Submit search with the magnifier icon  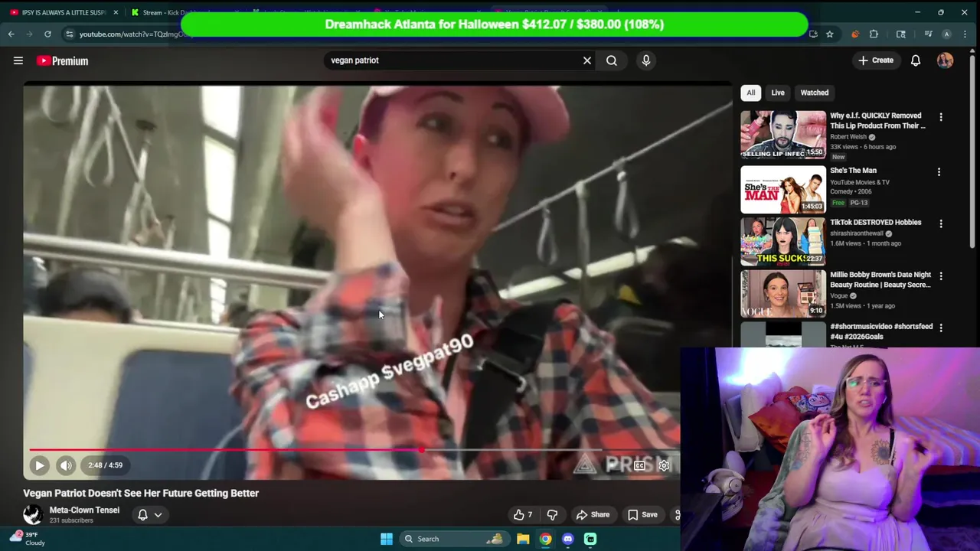pyautogui.click(x=612, y=60)
